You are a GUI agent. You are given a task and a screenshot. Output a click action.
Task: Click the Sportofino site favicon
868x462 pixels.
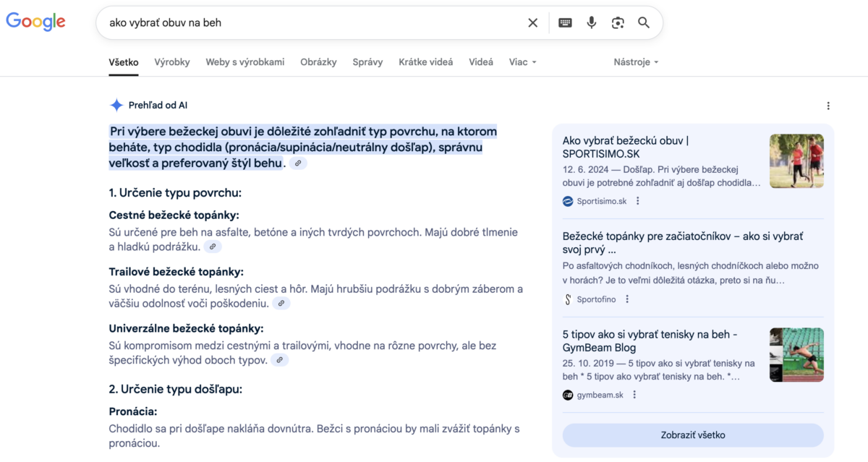point(568,299)
